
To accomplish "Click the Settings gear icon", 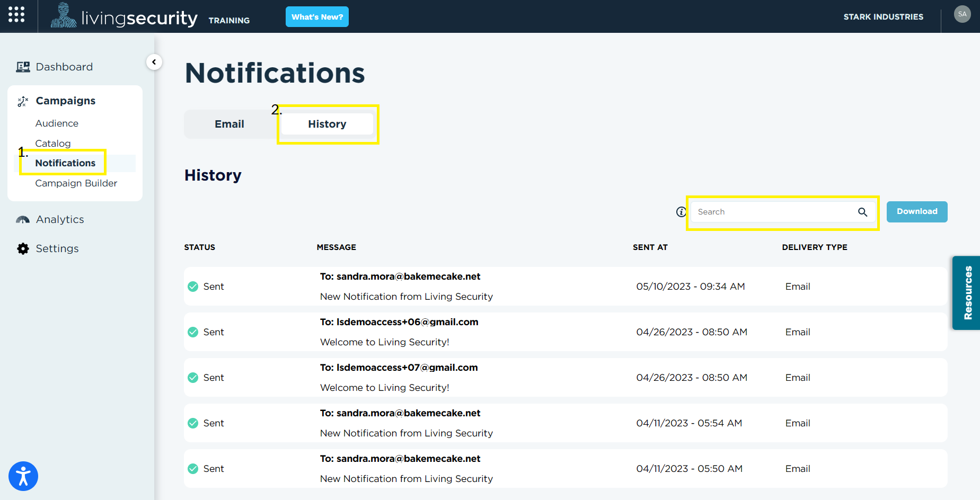I will (23, 248).
